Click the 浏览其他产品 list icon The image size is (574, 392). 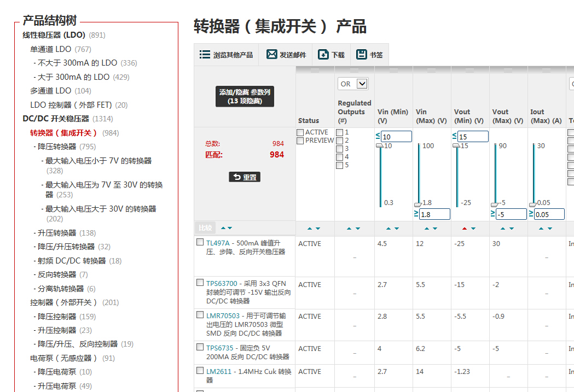coord(205,55)
